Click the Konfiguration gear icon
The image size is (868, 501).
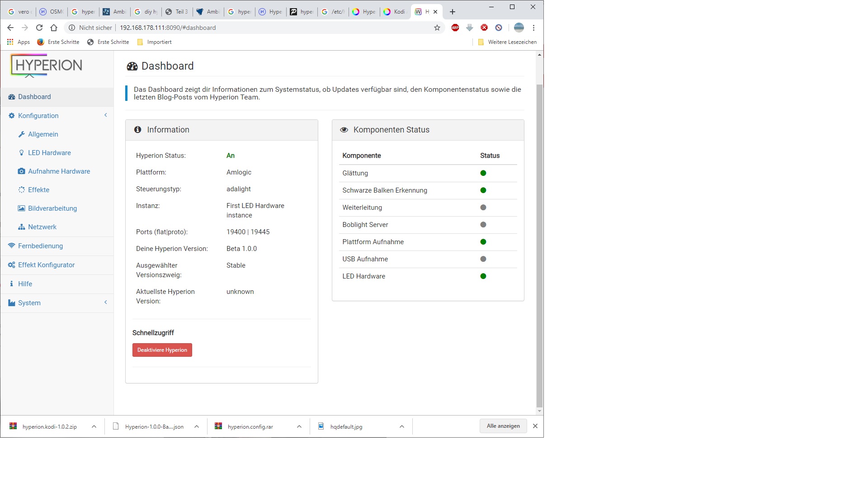pos(11,116)
